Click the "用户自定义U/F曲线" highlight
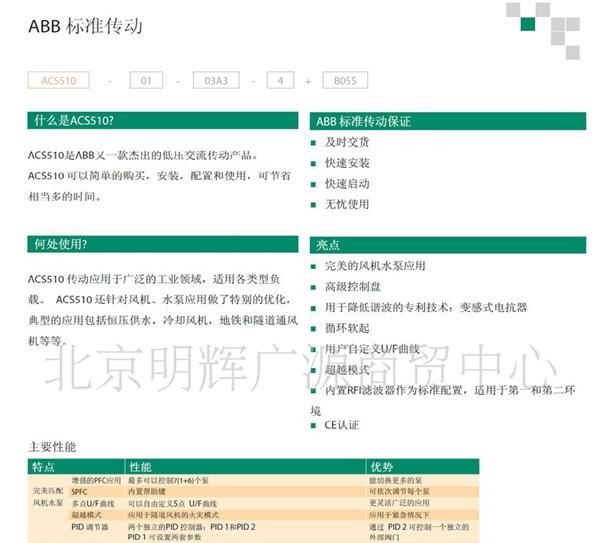This screenshot has width=600, height=543. (x=372, y=349)
